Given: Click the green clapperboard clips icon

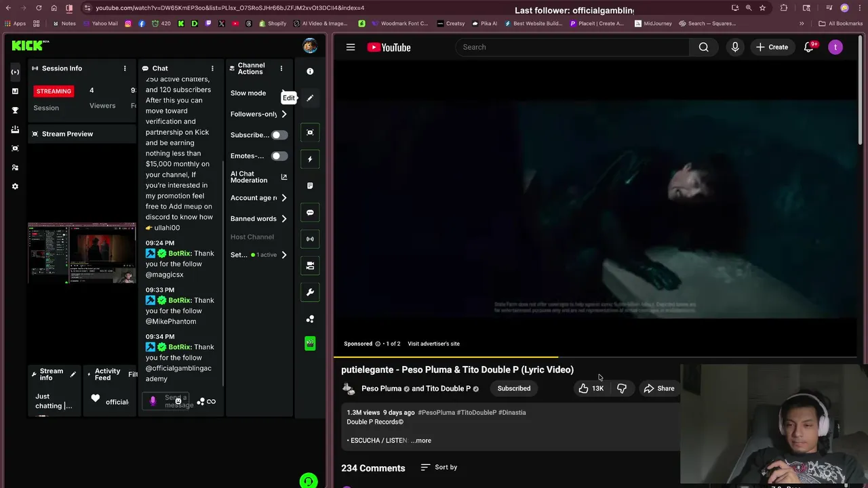Looking at the screenshot, I should point(310,344).
